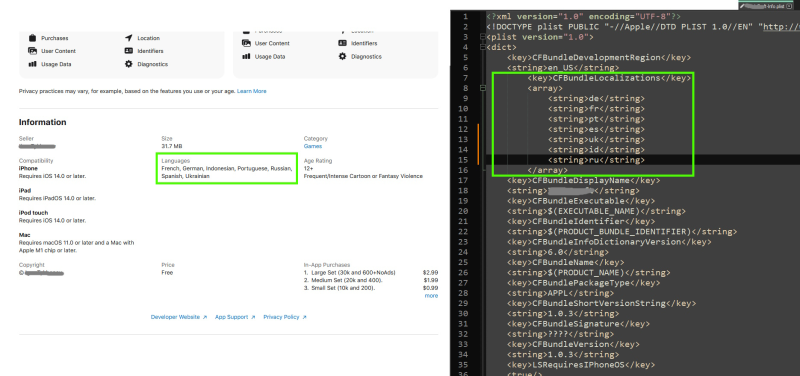Click the APPL string line

tap(560, 293)
